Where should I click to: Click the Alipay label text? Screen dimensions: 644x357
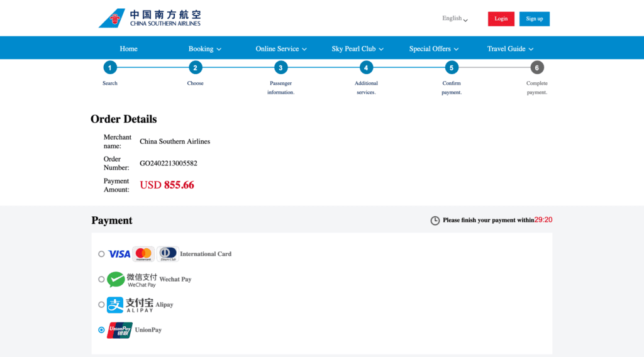tap(164, 305)
